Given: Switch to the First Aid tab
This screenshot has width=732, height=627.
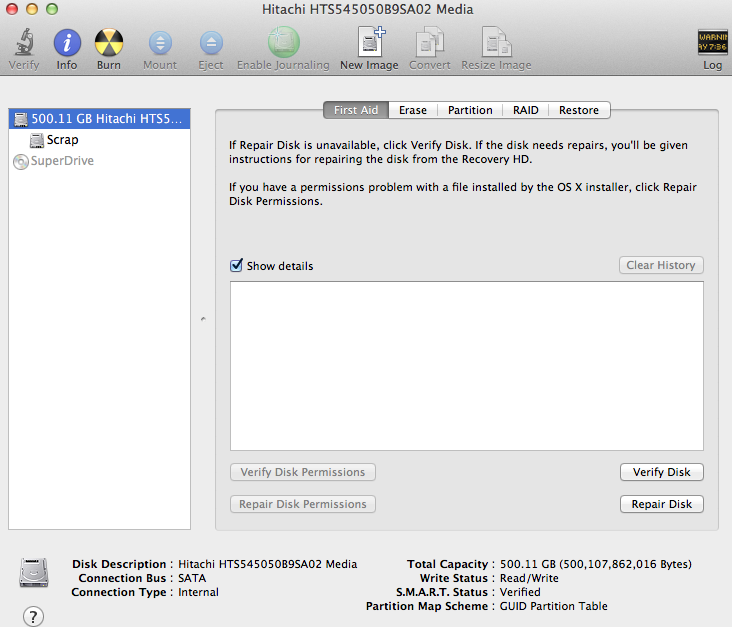Looking at the screenshot, I should pyautogui.click(x=356, y=110).
